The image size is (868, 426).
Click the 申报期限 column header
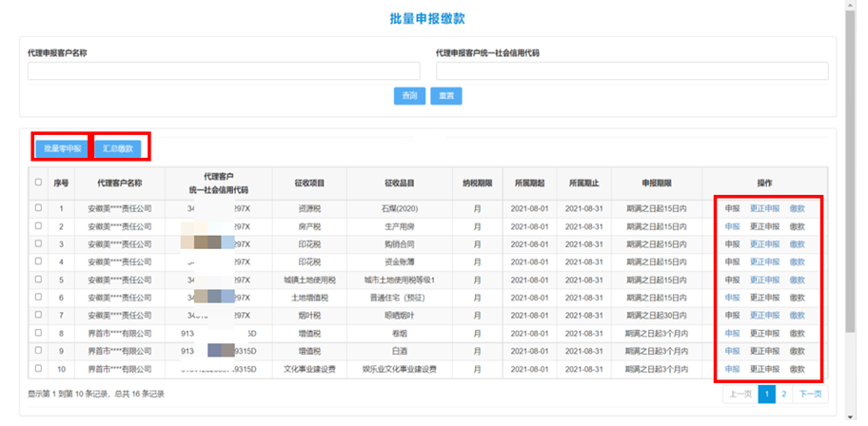point(657,183)
